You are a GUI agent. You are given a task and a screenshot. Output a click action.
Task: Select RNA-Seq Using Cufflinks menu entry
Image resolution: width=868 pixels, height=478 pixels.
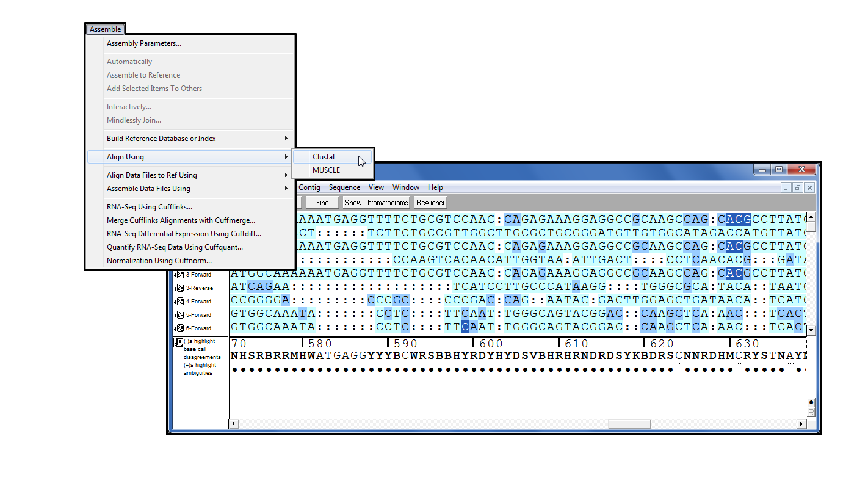tap(150, 207)
